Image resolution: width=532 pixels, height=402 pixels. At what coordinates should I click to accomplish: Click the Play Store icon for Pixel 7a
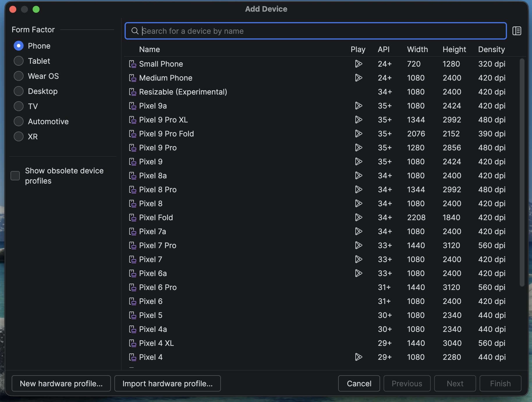358,232
